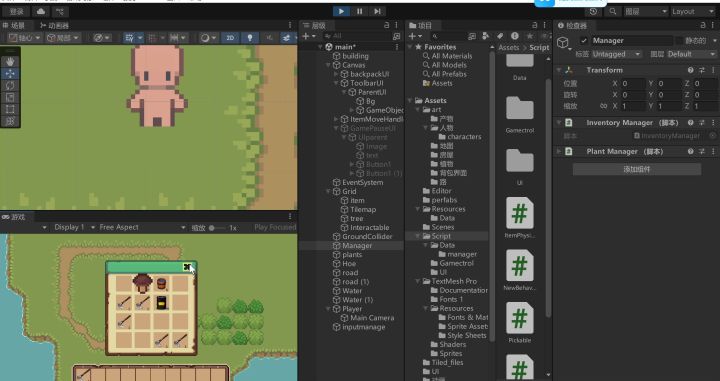
Task: Lock the Hierarchy panel
Action: pyautogui.click(x=386, y=25)
